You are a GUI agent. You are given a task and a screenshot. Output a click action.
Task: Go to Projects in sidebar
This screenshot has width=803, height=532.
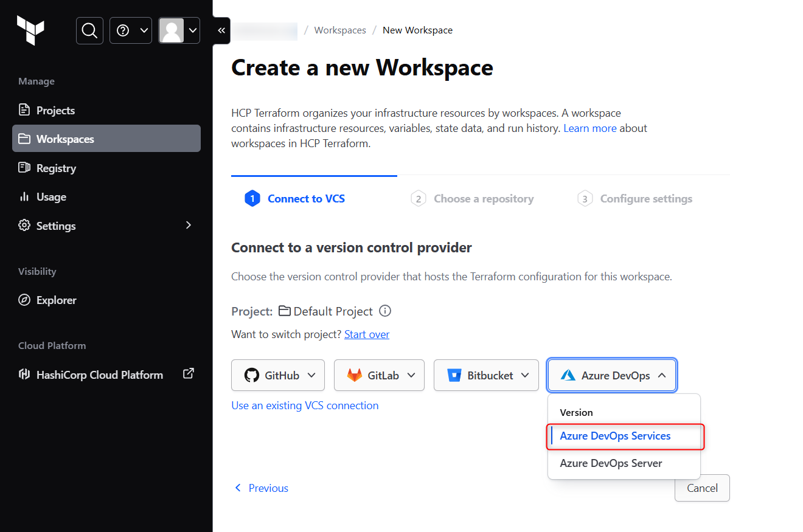click(x=106, y=110)
